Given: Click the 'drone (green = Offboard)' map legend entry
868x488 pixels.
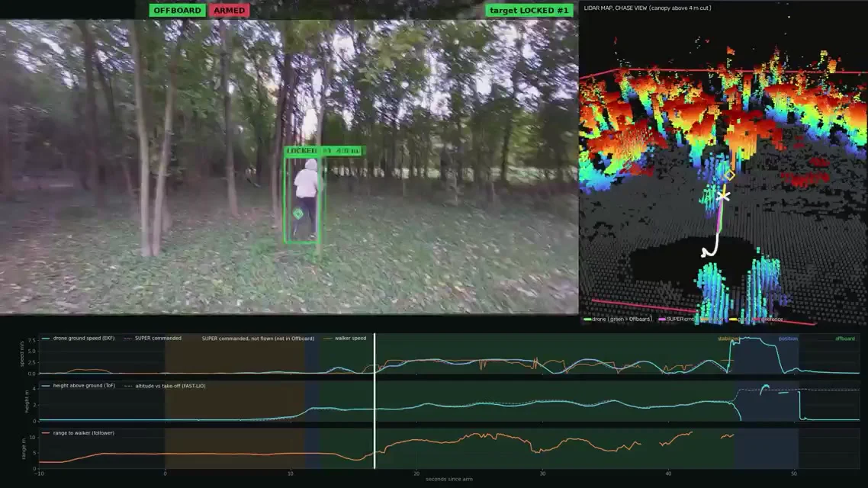Looking at the screenshot, I should (619, 319).
